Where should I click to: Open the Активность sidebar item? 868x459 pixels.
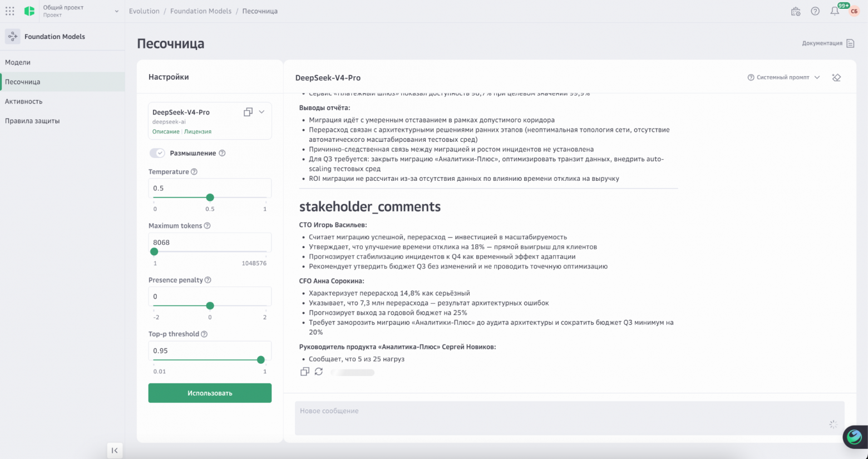click(62, 101)
